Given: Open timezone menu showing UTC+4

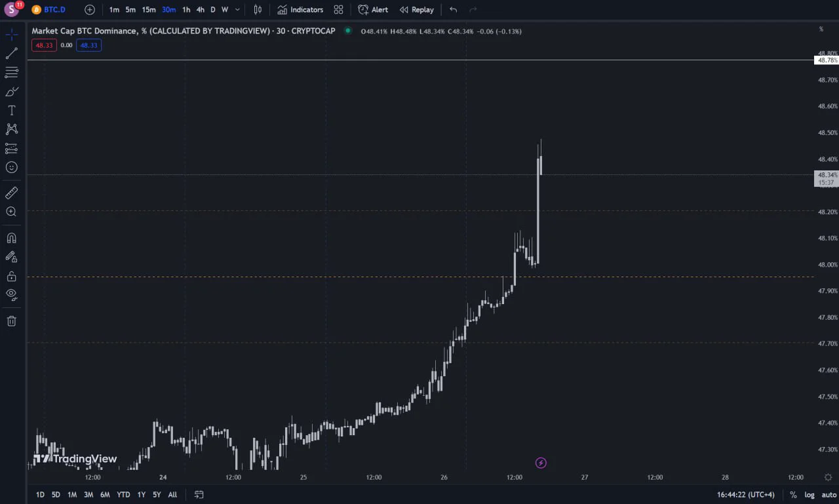Looking at the screenshot, I should (747, 495).
